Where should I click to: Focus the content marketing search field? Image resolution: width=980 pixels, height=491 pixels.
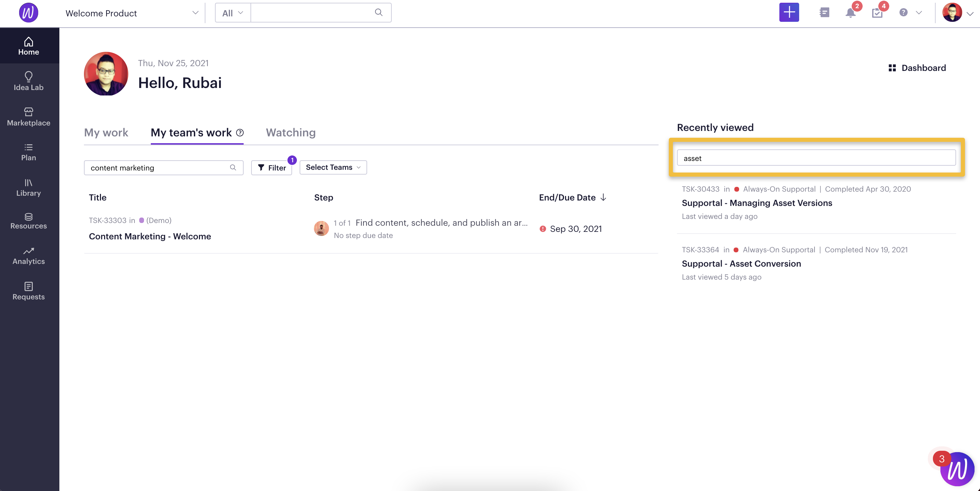pyautogui.click(x=163, y=168)
